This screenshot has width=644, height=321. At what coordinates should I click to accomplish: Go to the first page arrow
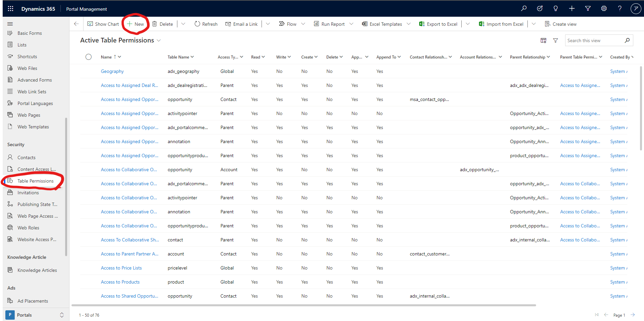[x=597, y=315]
